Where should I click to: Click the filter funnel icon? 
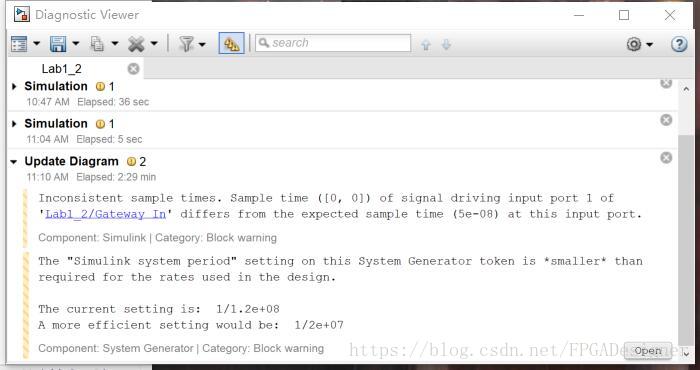pyautogui.click(x=186, y=44)
